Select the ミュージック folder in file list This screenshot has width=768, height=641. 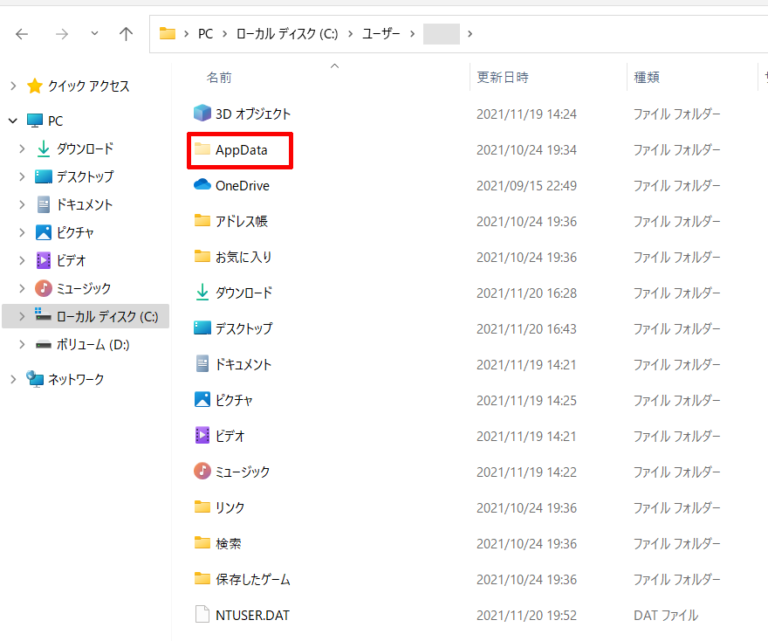coord(242,471)
